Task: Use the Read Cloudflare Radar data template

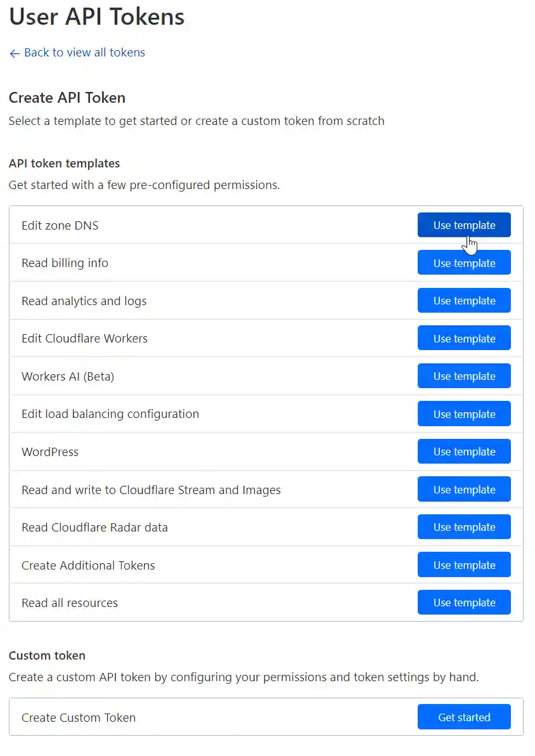Action: coord(463,526)
